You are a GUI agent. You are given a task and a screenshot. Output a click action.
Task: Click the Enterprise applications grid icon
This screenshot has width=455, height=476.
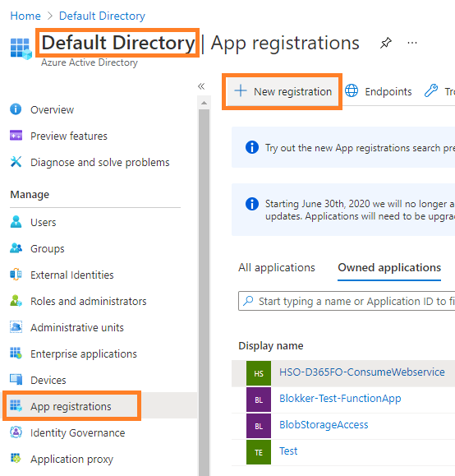pos(16,353)
